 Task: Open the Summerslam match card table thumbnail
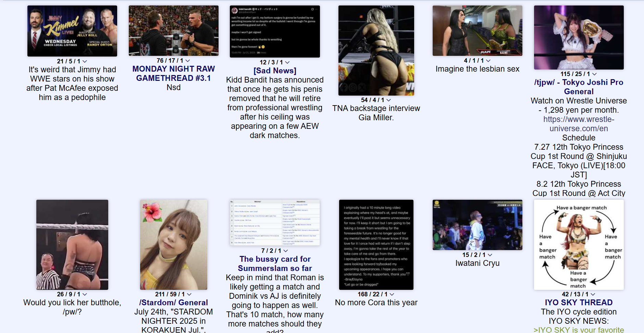tap(275, 223)
